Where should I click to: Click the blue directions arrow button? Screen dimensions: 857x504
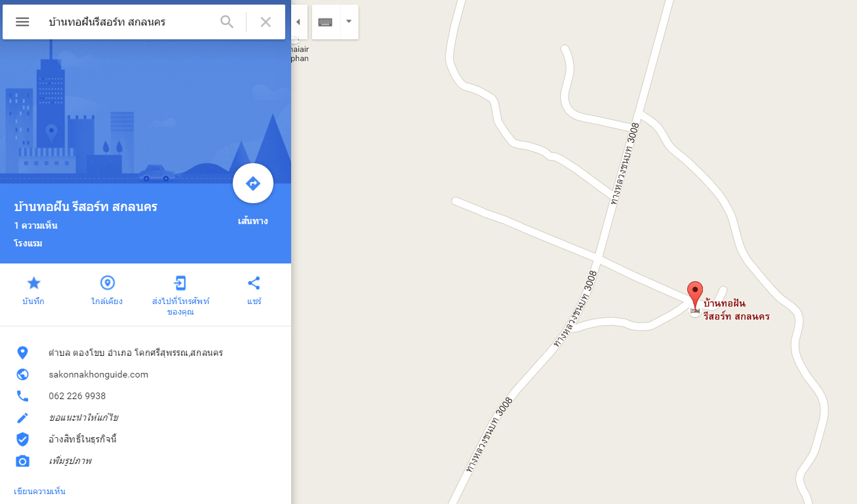pyautogui.click(x=253, y=184)
